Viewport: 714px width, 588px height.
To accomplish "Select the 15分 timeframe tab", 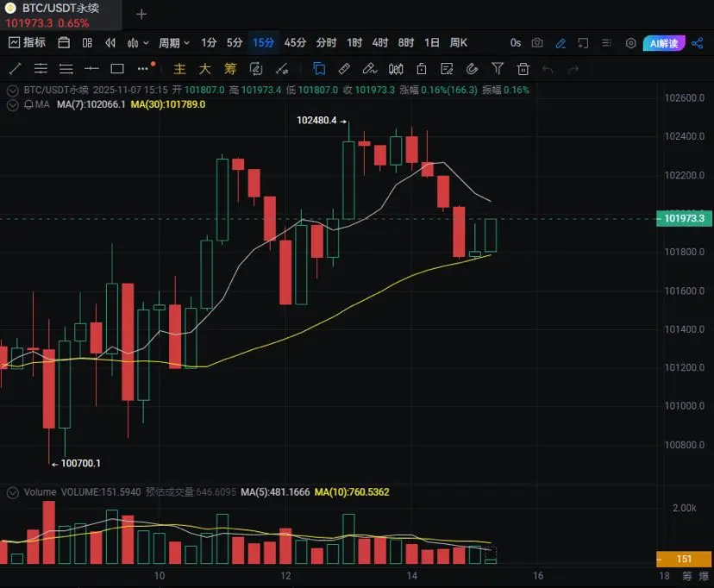I will (263, 43).
